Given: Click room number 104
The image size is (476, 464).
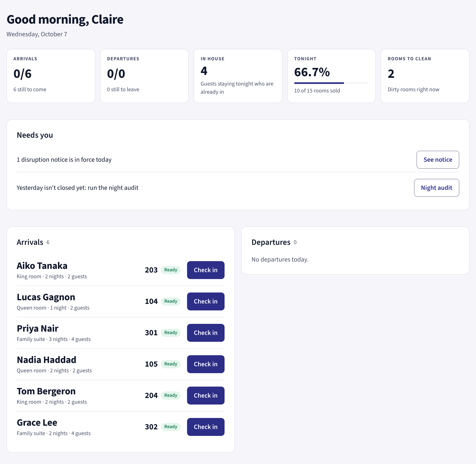Looking at the screenshot, I should pyautogui.click(x=151, y=301).
